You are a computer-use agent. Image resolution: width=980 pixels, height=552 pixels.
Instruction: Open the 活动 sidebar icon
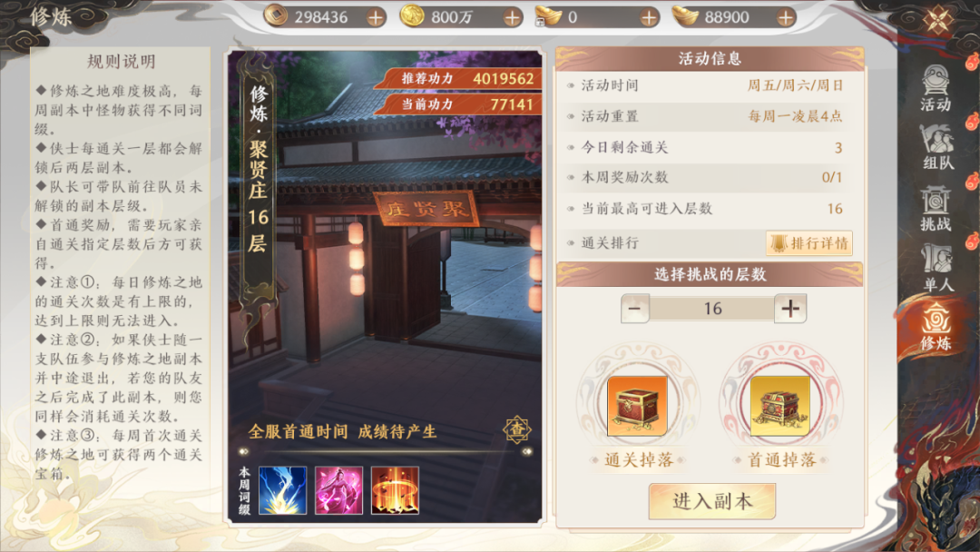(936, 87)
